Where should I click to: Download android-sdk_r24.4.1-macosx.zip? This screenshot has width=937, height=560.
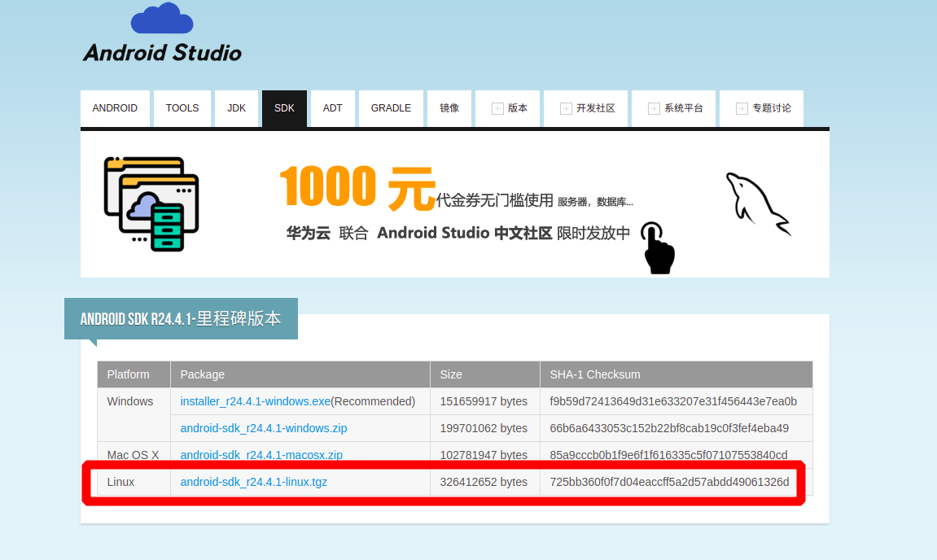click(262, 455)
